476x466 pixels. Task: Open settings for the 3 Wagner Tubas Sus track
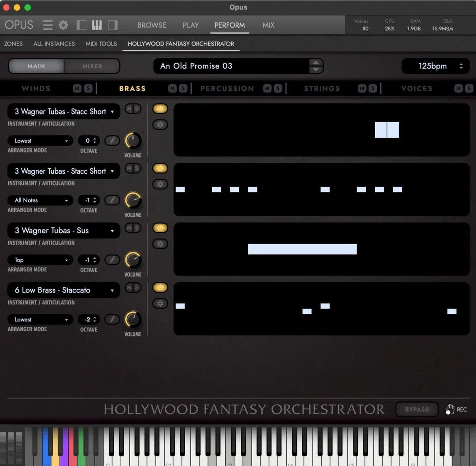[160, 244]
